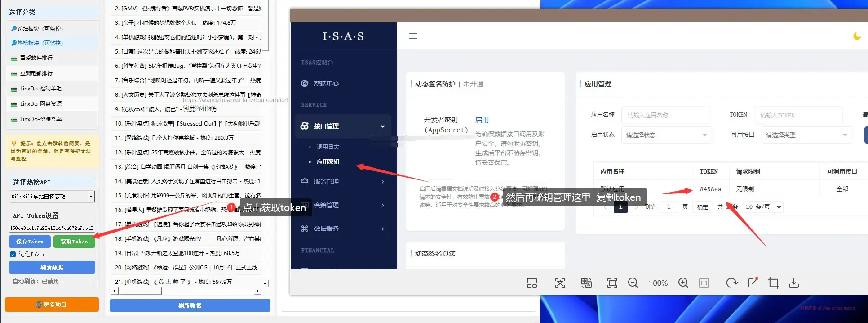
Task: Rotate the image clockwise
Action: [x=732, y=283]
